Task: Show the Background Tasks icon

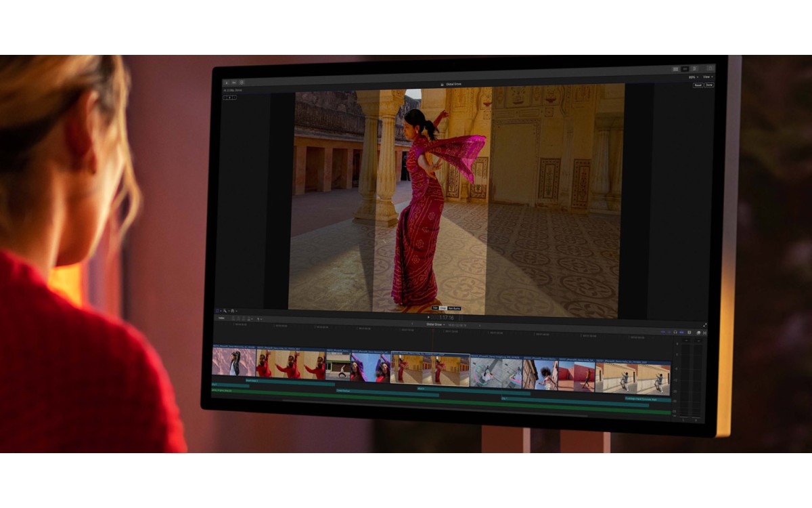Action: [242, 83]
